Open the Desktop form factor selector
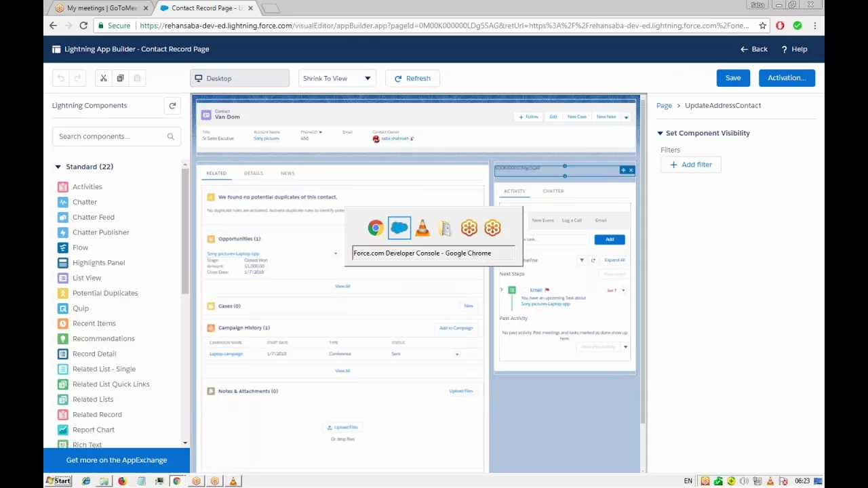 (x=240, y=79)
